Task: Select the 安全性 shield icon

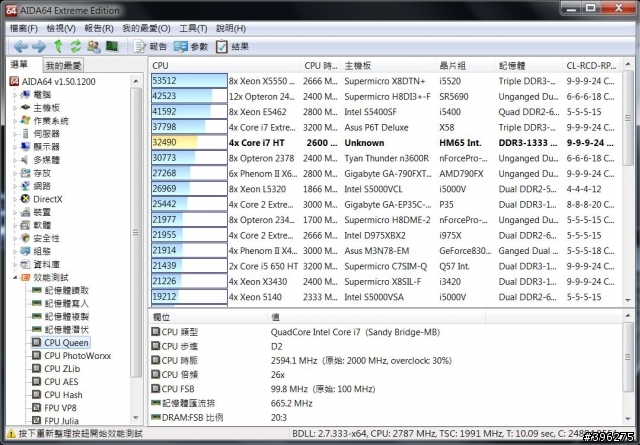Action: pyautogui.click(x=25, y=238)
